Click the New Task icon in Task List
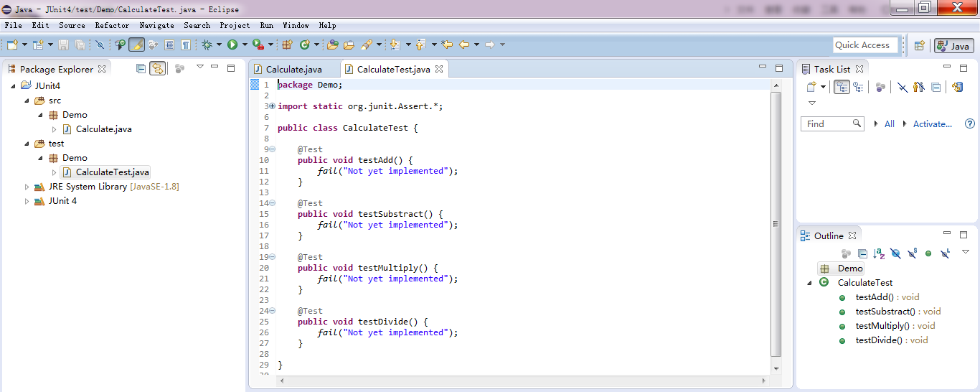 [811, 87]
